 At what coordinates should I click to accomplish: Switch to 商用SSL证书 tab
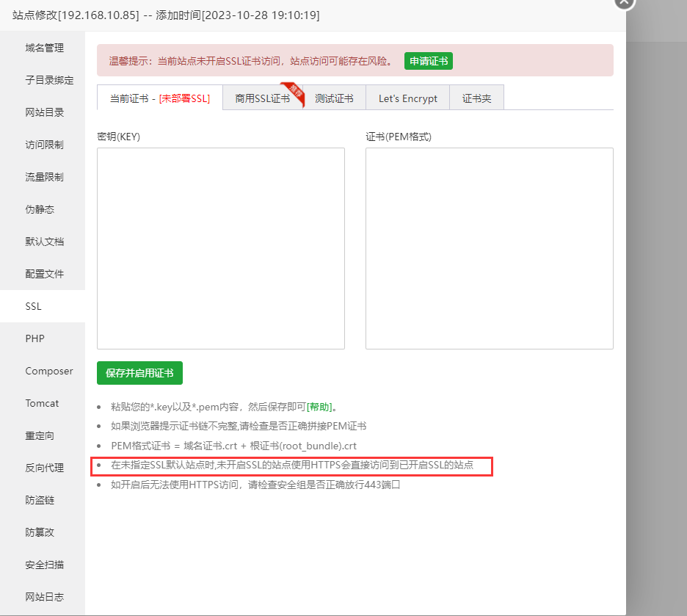coord(263,98)
